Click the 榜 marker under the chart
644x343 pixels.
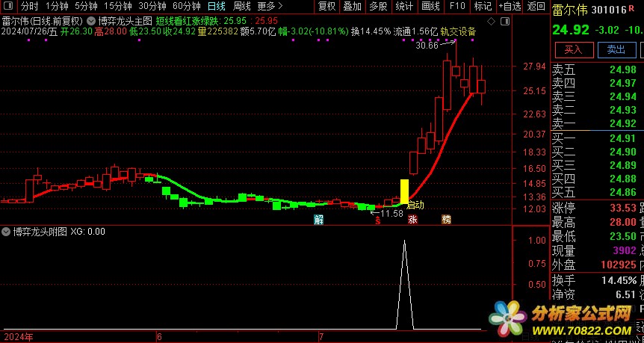pos(447,220)
